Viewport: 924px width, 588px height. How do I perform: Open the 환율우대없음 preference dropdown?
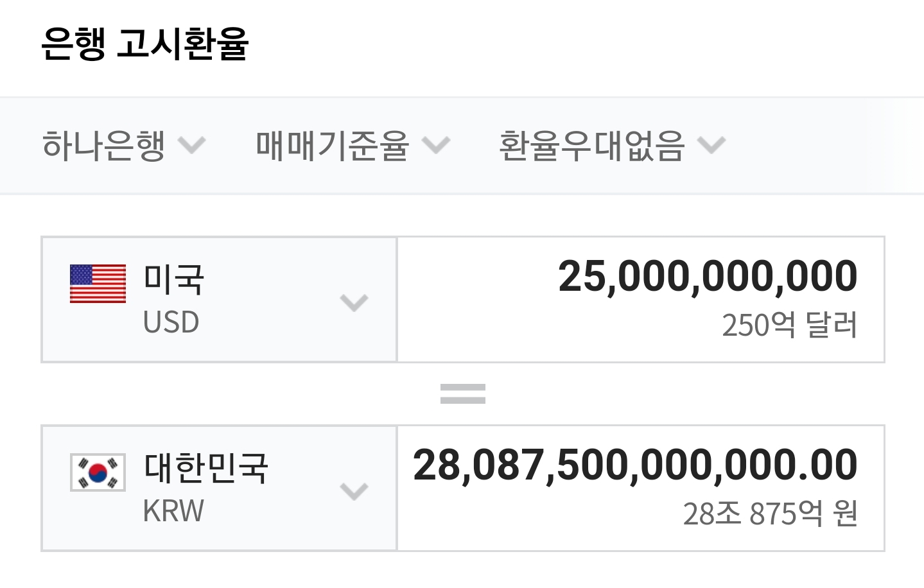click(x=592, y=145)
